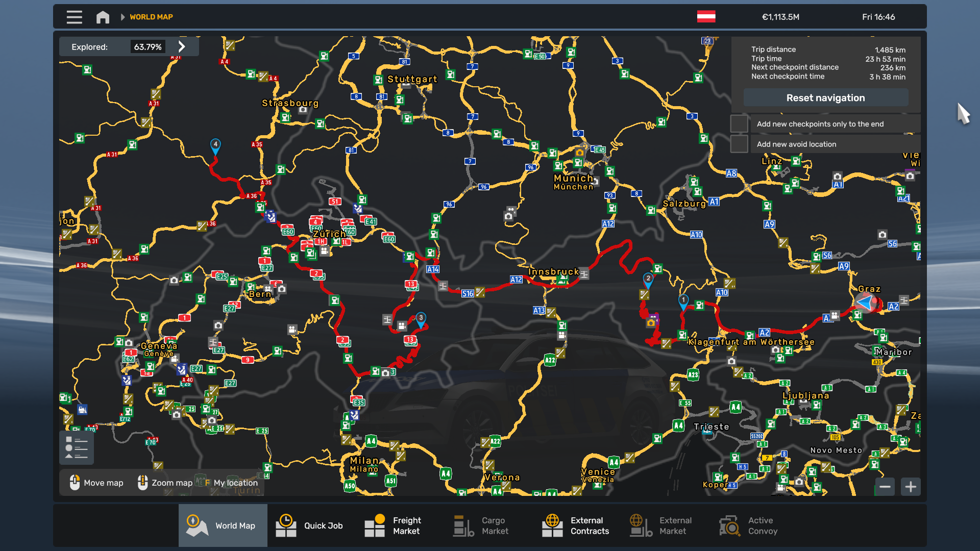The height and width of the screenshot is (551, 980).
Task: Open External Contracts
Action: [x=552, y=525]
